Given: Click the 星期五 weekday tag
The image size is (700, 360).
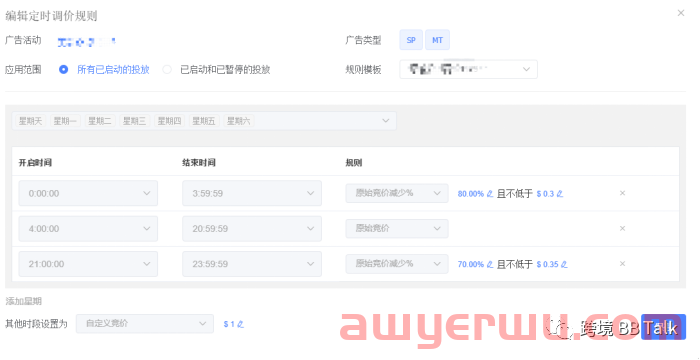Looking at the screenshot, I should pos(204,121).
